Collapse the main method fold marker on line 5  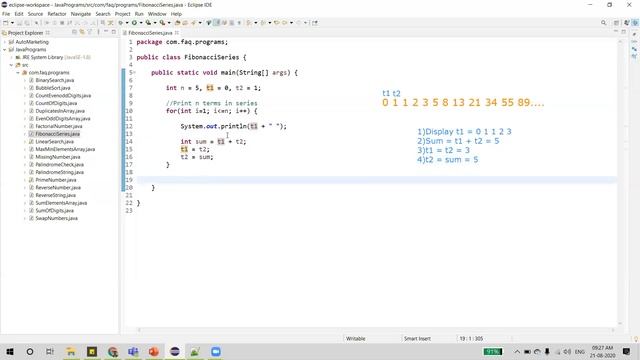click(135, 73)
